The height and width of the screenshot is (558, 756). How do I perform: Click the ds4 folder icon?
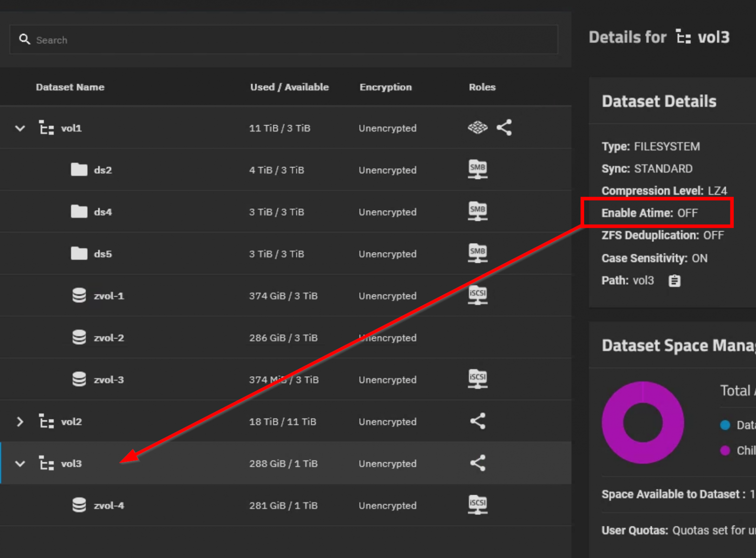point(79,212)
